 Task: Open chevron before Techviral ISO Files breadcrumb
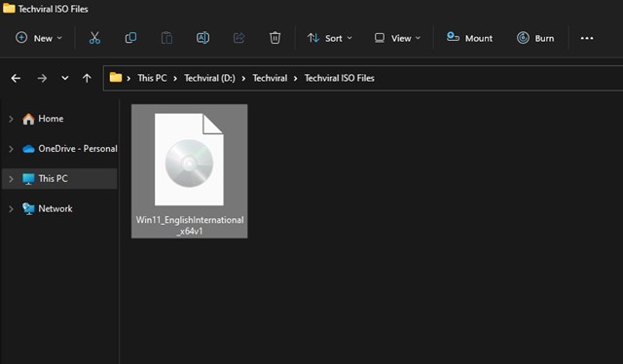[296, 78]
